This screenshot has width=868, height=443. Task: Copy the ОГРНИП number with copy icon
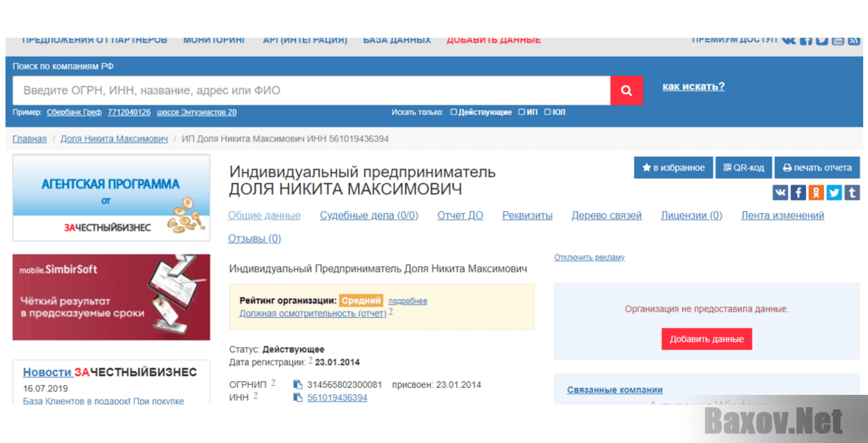pyautogui.click(x=298, y=384)
